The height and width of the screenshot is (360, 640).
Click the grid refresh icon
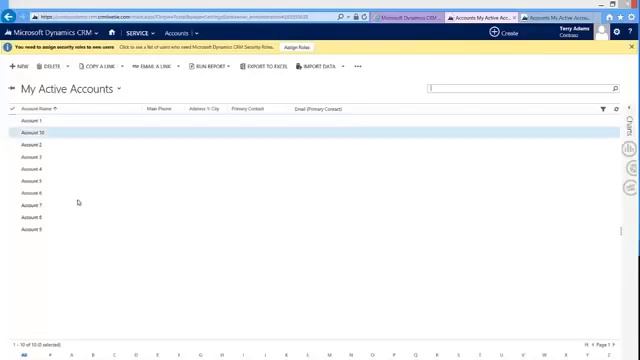pyautogui.click(x=616, y=109)
